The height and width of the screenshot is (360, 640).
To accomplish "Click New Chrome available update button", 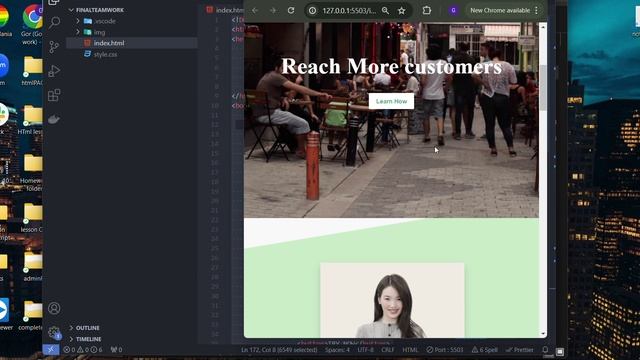I will pyautogui.click(x=500, y=10).
